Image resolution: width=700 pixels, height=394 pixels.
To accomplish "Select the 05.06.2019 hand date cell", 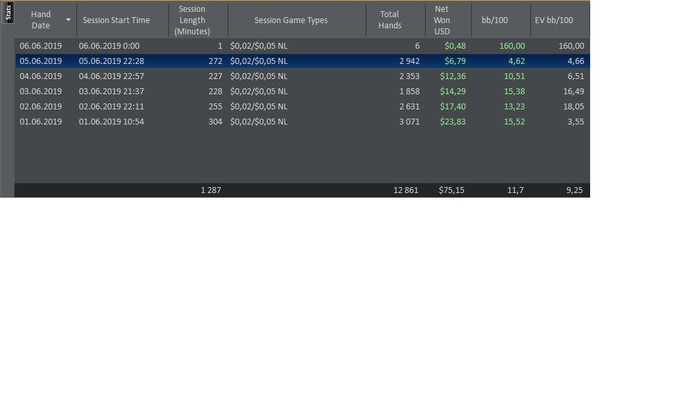I will tap(41, 61).
